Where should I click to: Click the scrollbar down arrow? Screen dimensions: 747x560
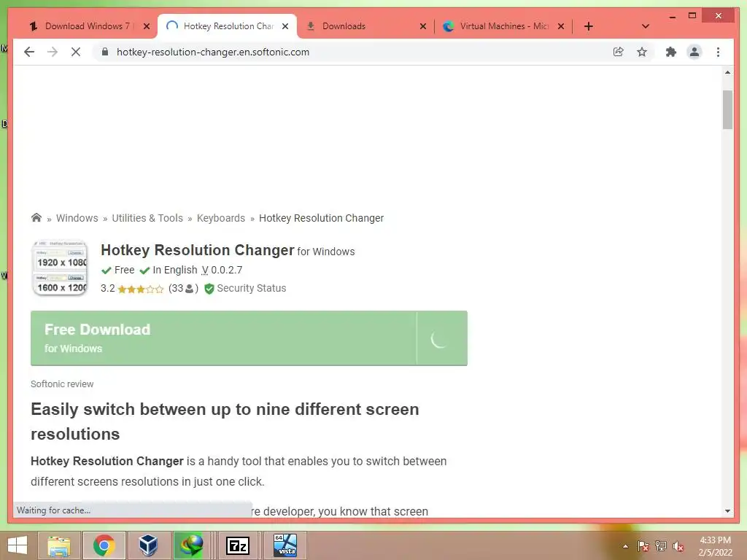(x=727, y=511)
